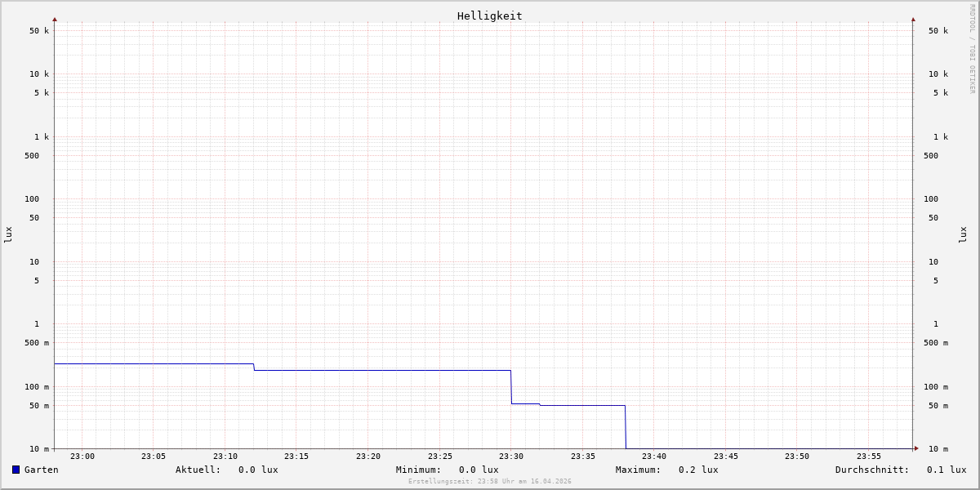The image size is (980, 490).
Task: Click the 10 m label on left axis
Action: (x=39, y=449)
